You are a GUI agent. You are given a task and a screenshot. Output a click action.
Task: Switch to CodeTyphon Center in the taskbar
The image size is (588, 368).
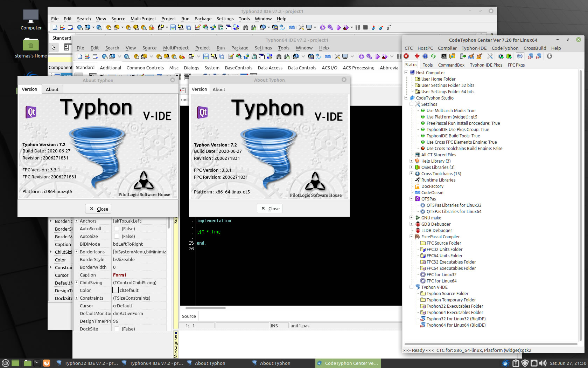[x=347, y=363]
